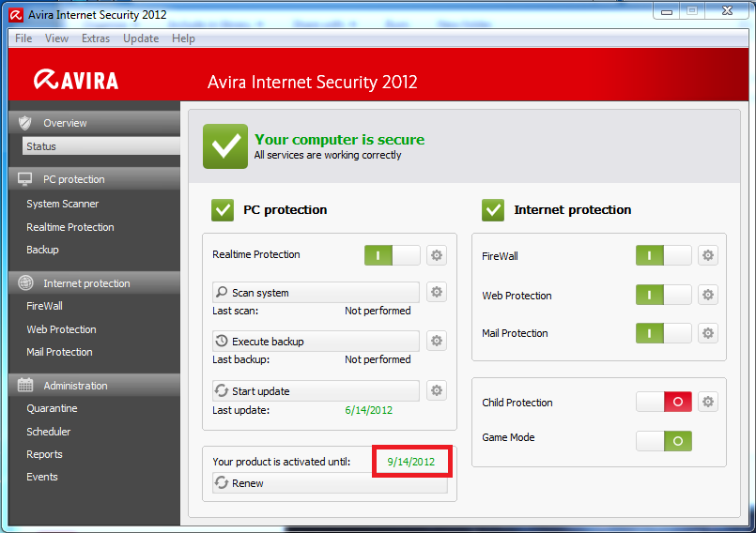
Task: Click the activation date 9/14/2012
Action: (410, 462)
